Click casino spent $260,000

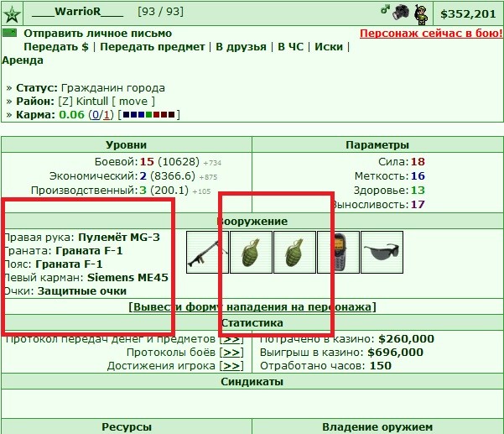[x=406, y=339]
